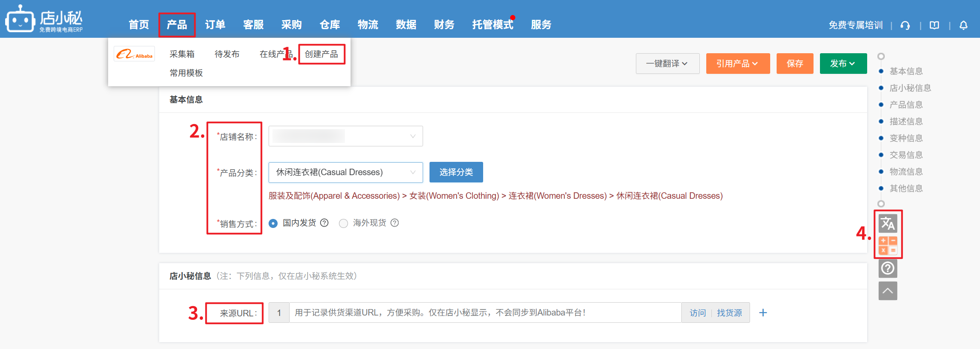The height and width of the screenshot is (349, 980).
Task: Open the customer service headset icon
Action: coord(905,25)
